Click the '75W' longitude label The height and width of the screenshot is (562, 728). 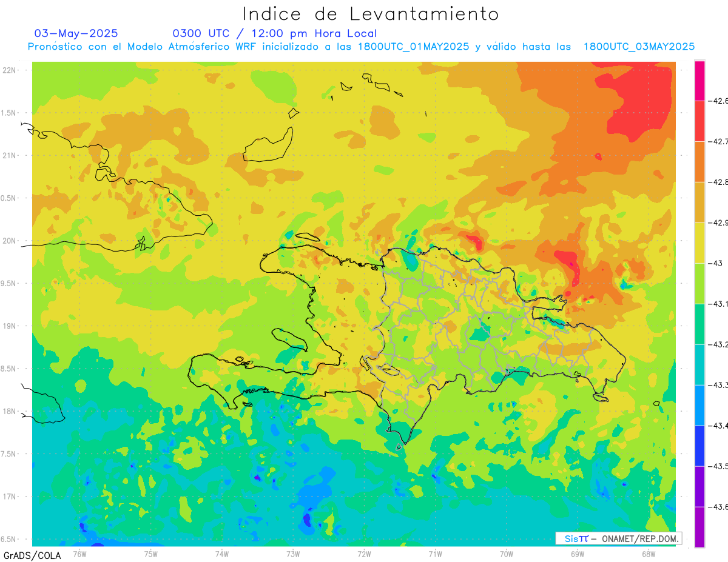point(151,554)
